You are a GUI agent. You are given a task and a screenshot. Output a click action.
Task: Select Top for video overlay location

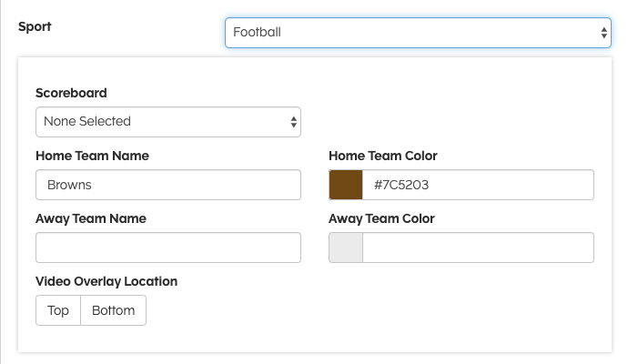(58, 310)
